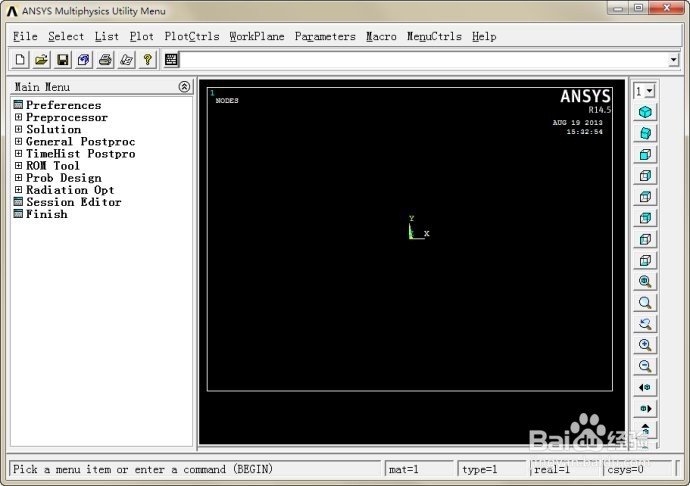Screen dimensions: 690x486
Task: Open the Select menu
Action: click(x=66, y=37)
